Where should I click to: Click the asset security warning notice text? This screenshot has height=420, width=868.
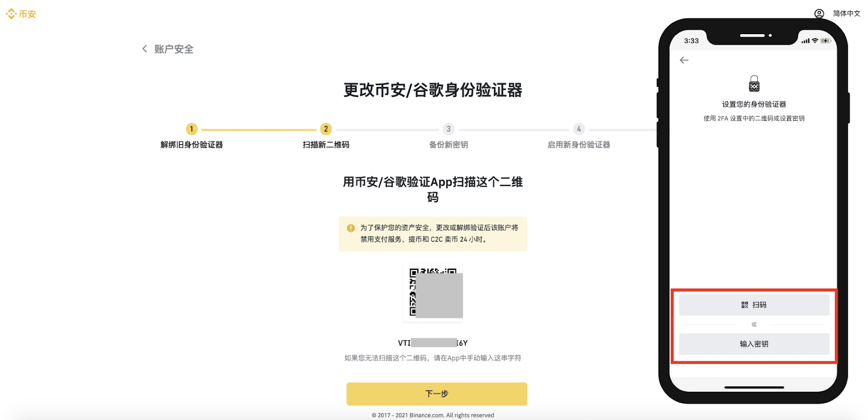[439, 234]
